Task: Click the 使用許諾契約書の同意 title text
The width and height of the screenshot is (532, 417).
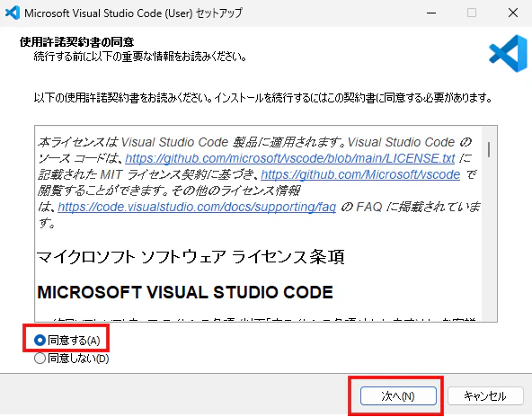Action: click(76, 41)
